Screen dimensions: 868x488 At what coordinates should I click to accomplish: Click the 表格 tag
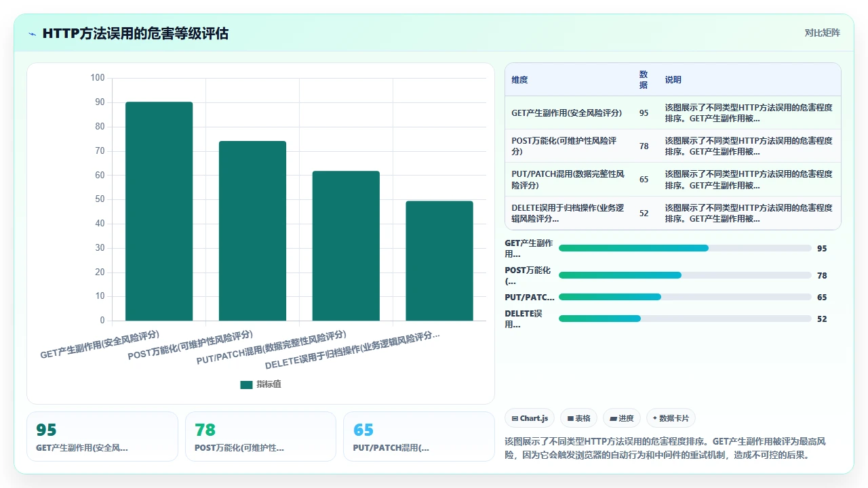[x=579, y=418]
